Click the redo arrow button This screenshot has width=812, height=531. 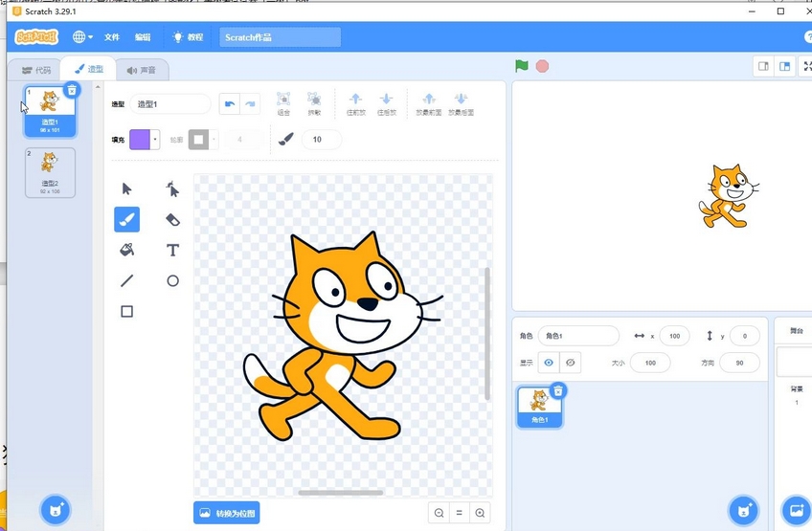coord(250,104)
